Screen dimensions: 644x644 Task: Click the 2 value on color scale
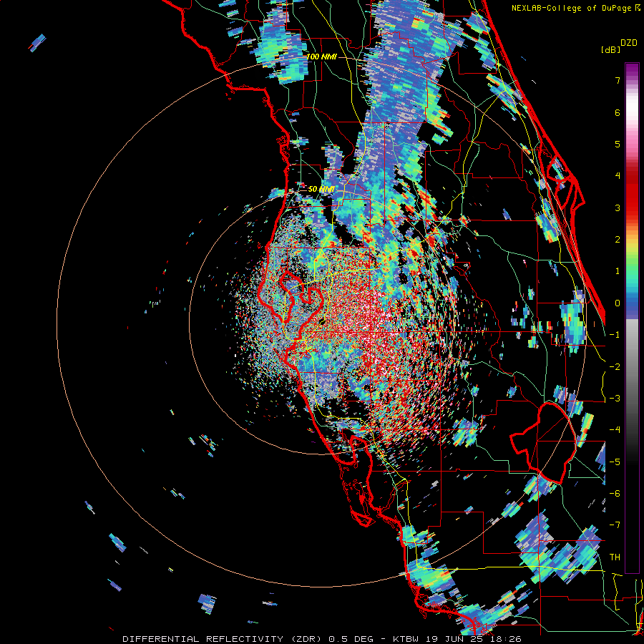618,239
